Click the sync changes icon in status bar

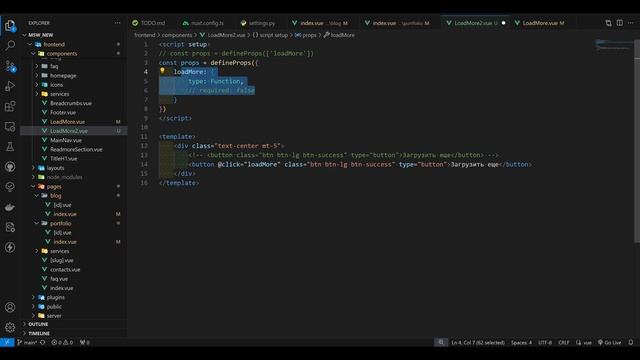coord(43,342)
